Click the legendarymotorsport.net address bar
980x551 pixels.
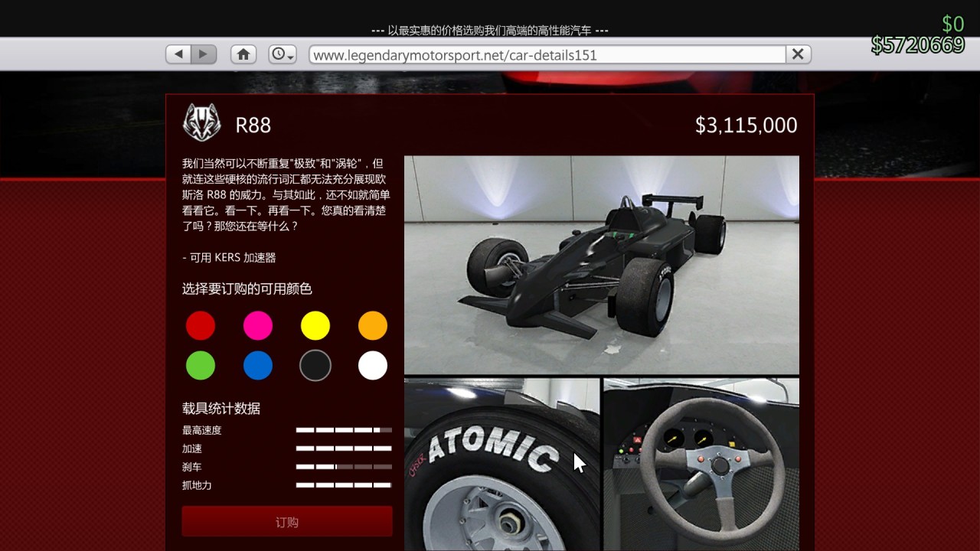pyautogui.click(x=547, y=54)
